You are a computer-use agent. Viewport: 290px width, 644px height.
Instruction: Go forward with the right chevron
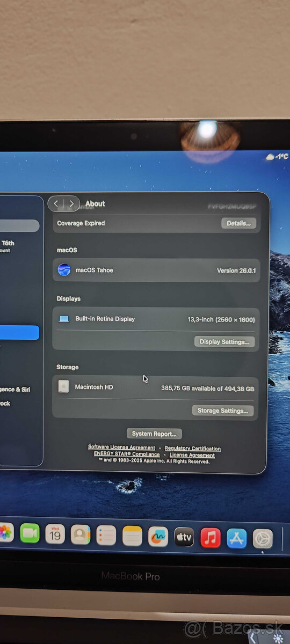click(71, 204)
